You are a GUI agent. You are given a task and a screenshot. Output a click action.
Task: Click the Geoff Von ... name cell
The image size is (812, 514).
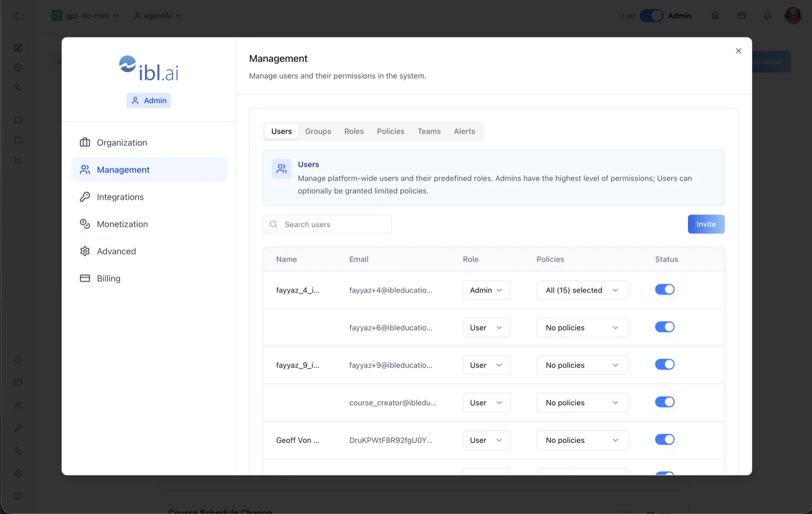click(x=297, y=440)
